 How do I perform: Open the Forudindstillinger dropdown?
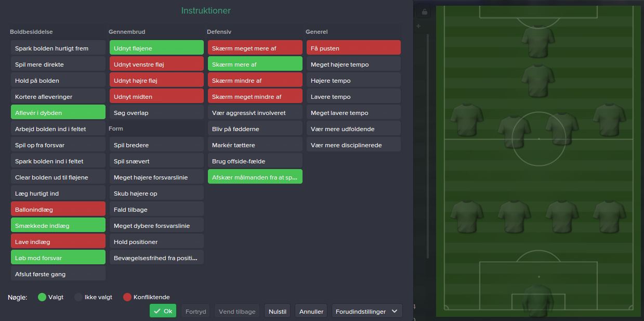pyautogui.click(x=367, y=311)
